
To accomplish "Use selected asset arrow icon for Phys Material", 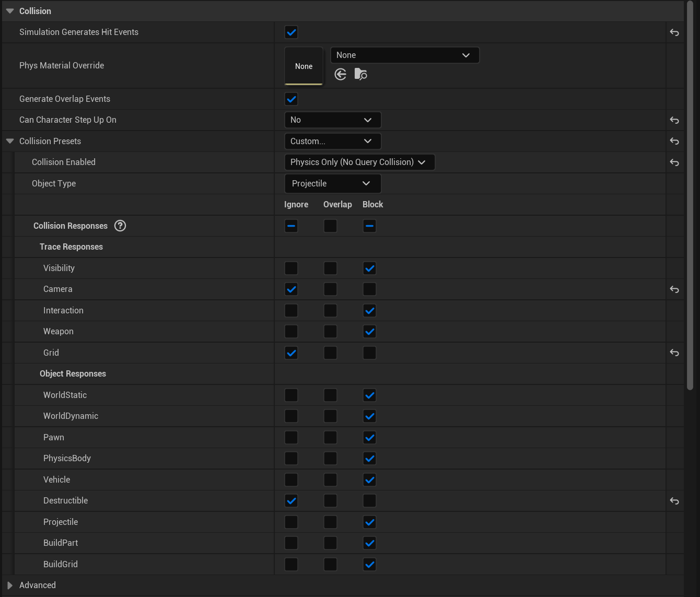I will [341, 75].
